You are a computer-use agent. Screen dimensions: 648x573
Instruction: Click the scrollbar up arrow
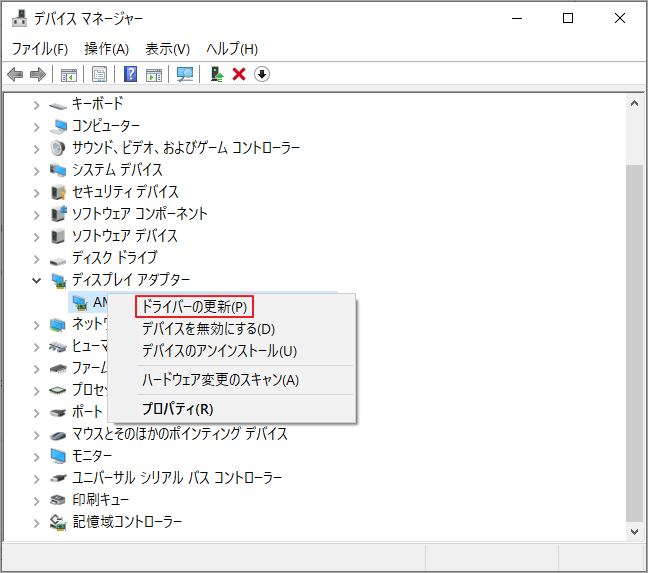click(634, 103)
